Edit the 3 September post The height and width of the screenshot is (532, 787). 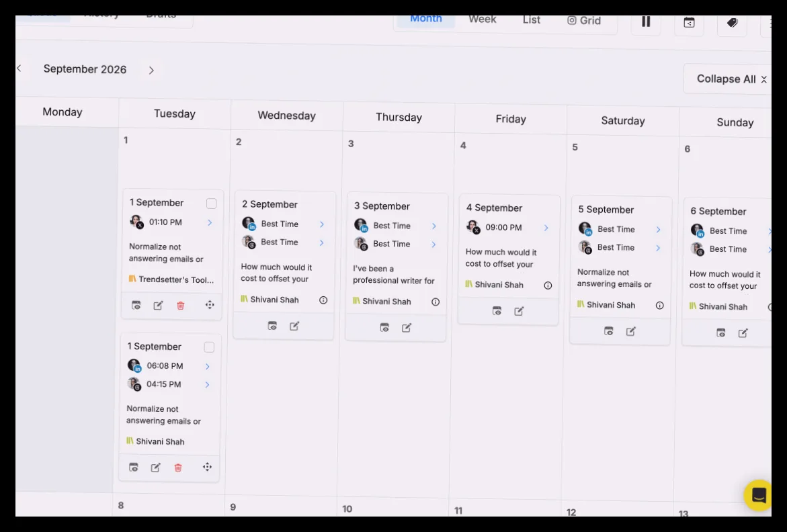tap(407, 328)
